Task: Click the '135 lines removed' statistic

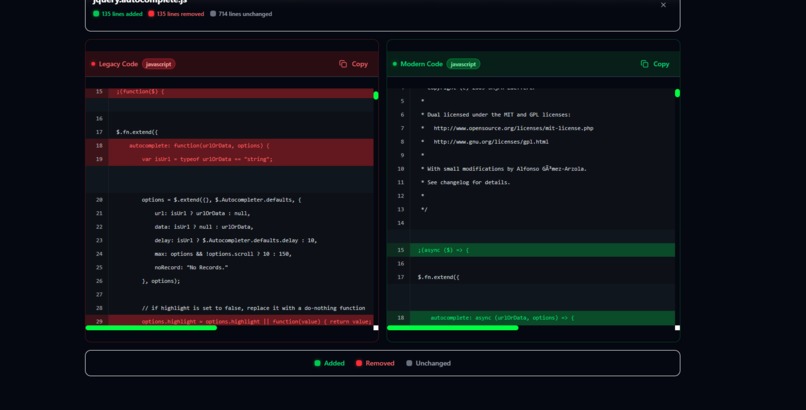Action: pyautogui.click(x=176, y=14)
